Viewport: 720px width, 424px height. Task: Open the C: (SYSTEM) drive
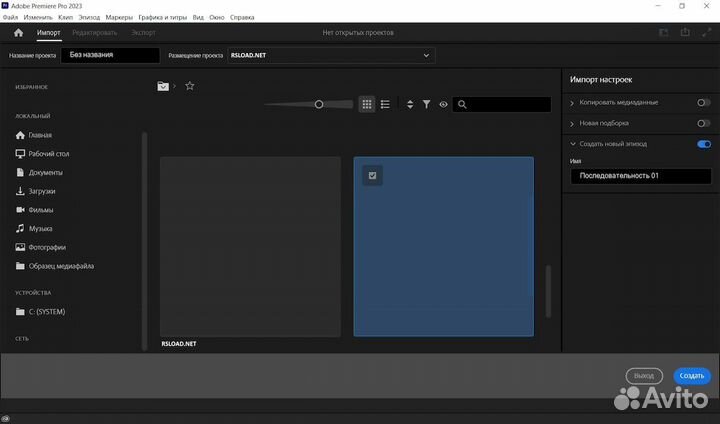pyautogui.click(x=40, y=311)
